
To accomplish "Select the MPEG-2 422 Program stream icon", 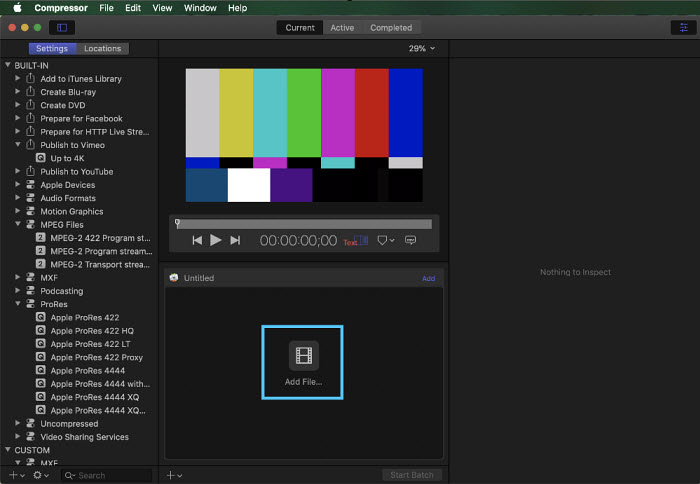I will (x=41, y=238).
